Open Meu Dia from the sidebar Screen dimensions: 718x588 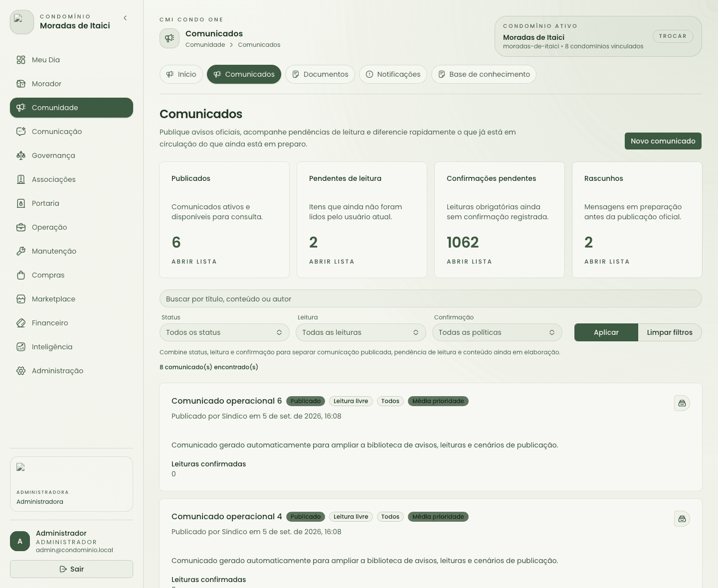point(71,60)
